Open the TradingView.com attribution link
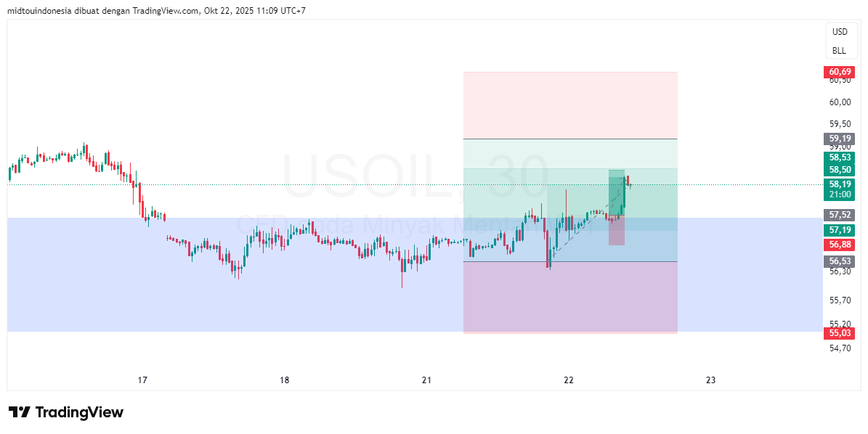868x434 pixels. click(x=165, y=10)
